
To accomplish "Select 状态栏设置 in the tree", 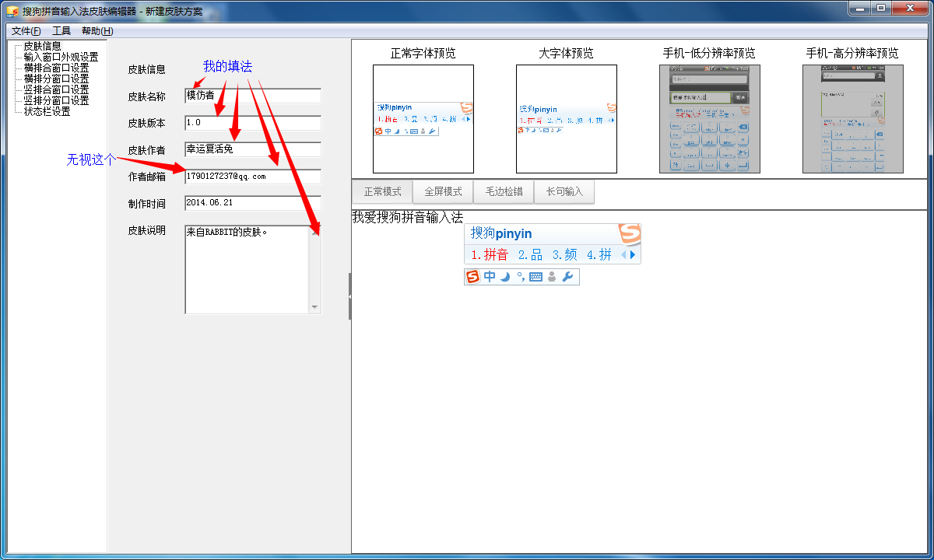I will [x=47, y=111].
